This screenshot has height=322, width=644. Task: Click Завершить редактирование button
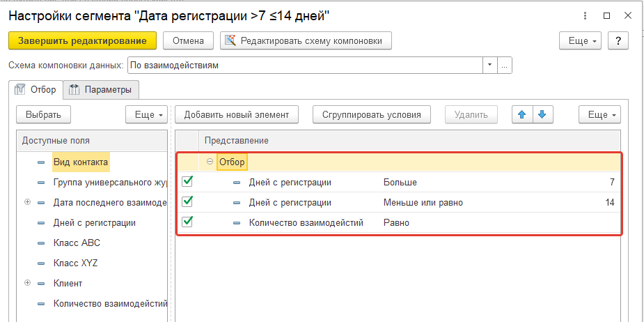[x=82, y=41]
